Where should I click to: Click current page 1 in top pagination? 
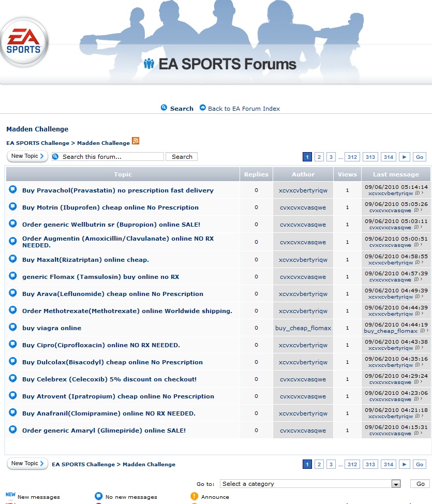307,157
